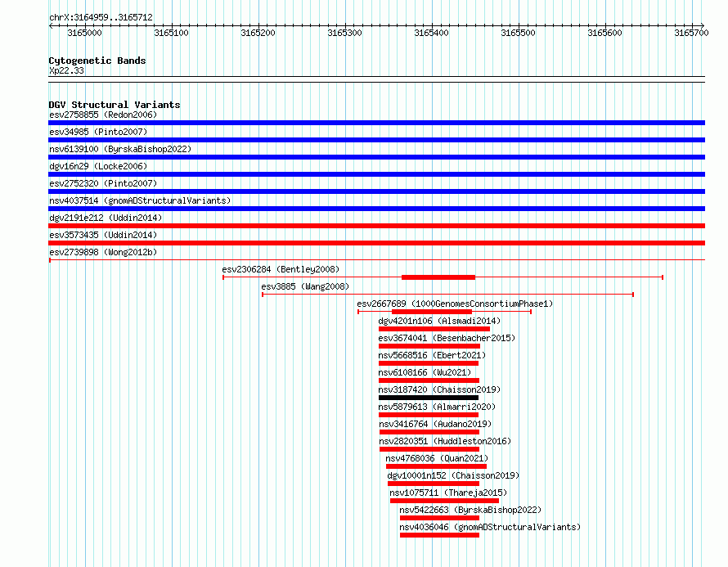Click the ruler's left scroll arrow
The image size is (728, 567).
click(x=51, y=25)
